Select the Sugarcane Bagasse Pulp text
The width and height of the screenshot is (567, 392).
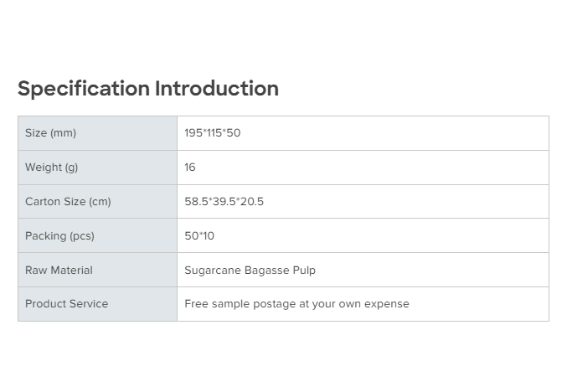(x=250, y=271)
